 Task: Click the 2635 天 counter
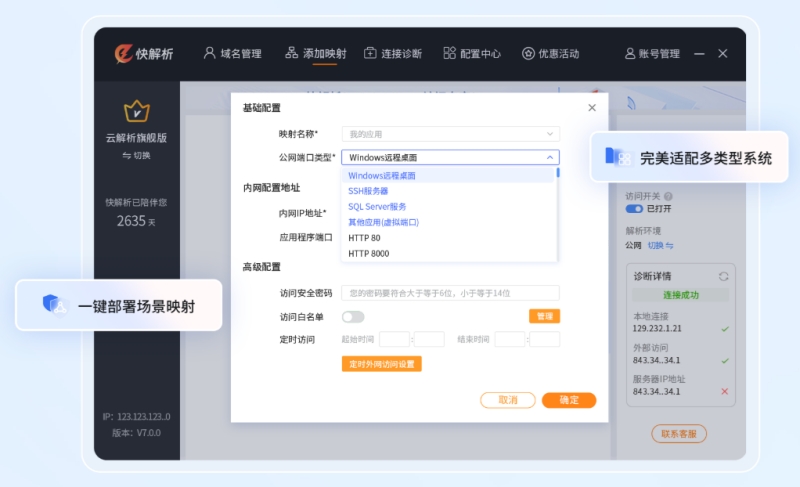(136, 221)
